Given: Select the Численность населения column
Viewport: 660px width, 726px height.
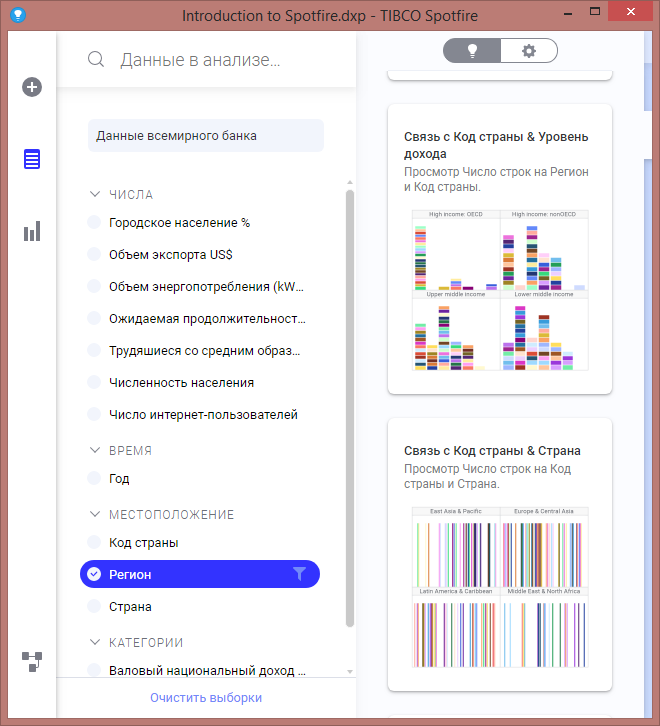Looking at the screenshot, I should click(200, 382).
